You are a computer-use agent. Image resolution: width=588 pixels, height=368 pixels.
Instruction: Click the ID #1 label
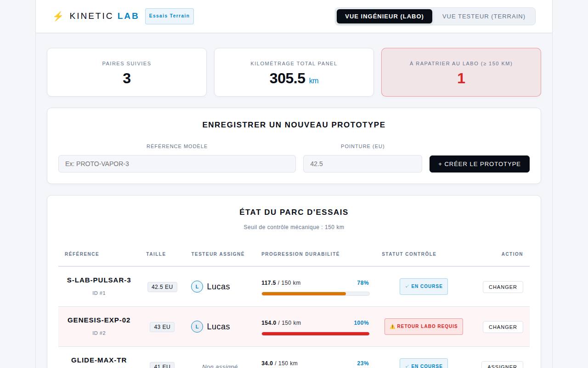click(99, 293)
